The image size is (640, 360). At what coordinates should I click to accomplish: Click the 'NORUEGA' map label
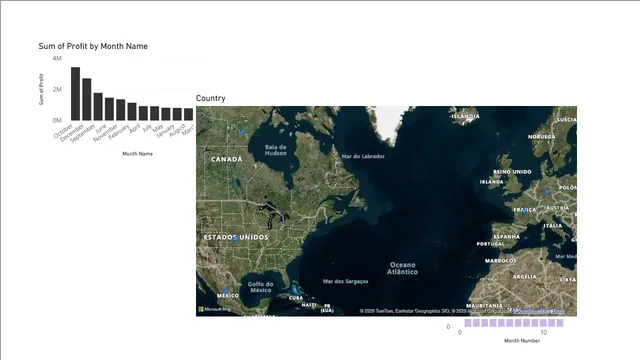pyautogui.click(x=542, y=137)
